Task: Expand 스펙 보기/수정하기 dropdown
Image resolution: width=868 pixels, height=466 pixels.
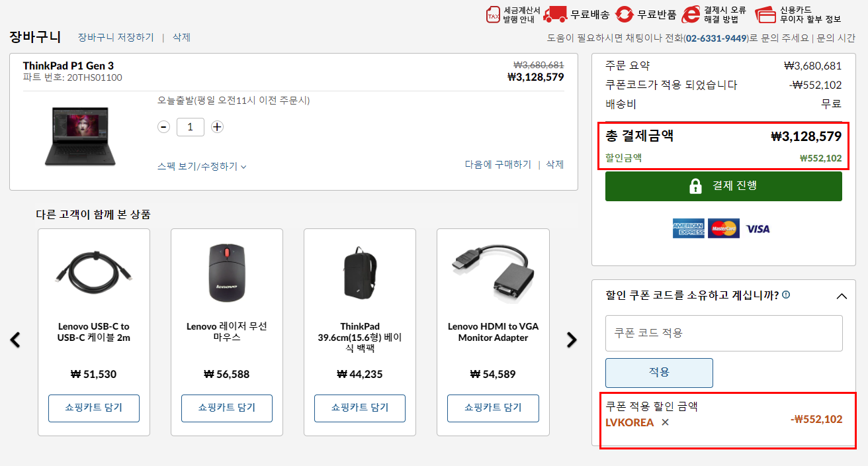Action: coord(202,166)
